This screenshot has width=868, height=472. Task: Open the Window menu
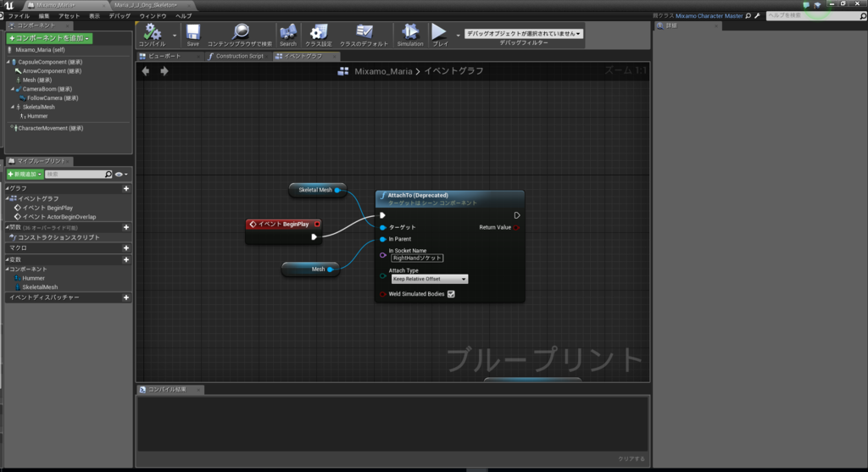click(153, 16)
